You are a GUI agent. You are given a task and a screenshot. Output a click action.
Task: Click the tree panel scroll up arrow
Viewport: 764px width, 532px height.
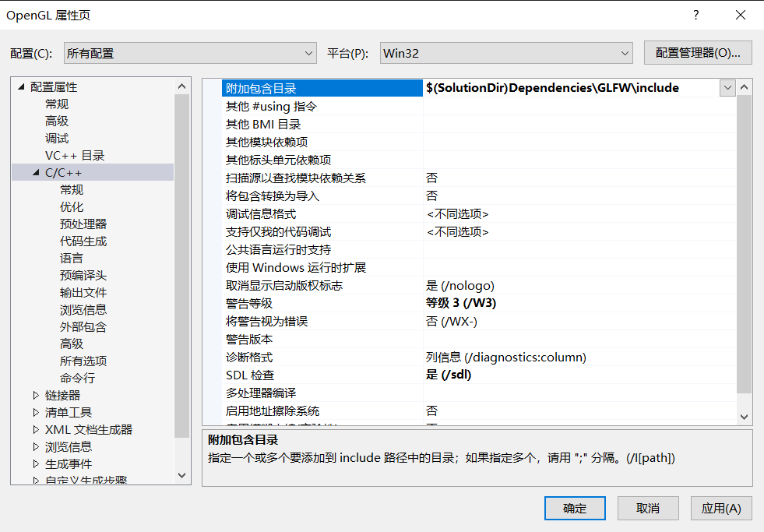(182, 86)
